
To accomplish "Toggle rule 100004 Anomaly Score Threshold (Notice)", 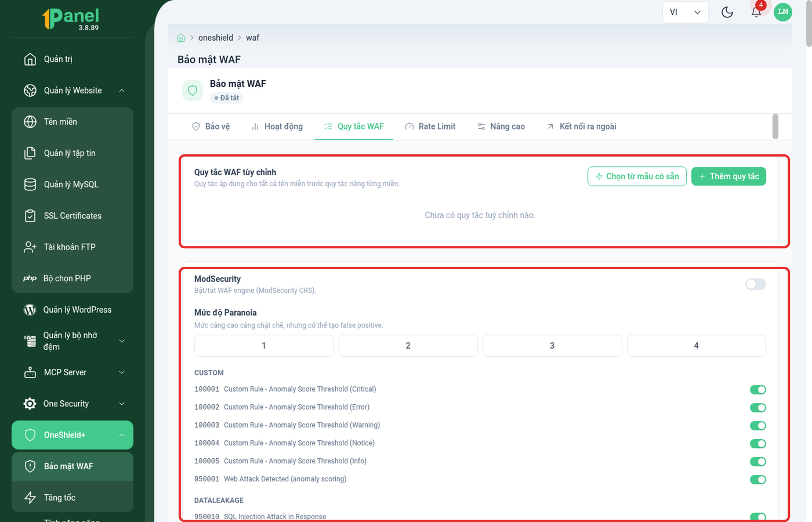I will (x=758, y=444).
